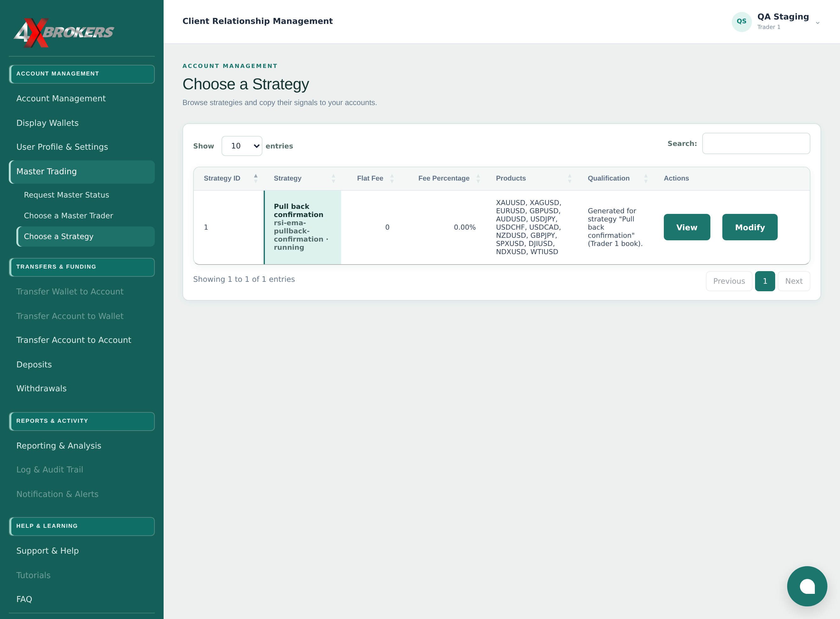Expand the QA Staging account chevron
This screenshot has height=619, width=840.
(x=818, y=23)
